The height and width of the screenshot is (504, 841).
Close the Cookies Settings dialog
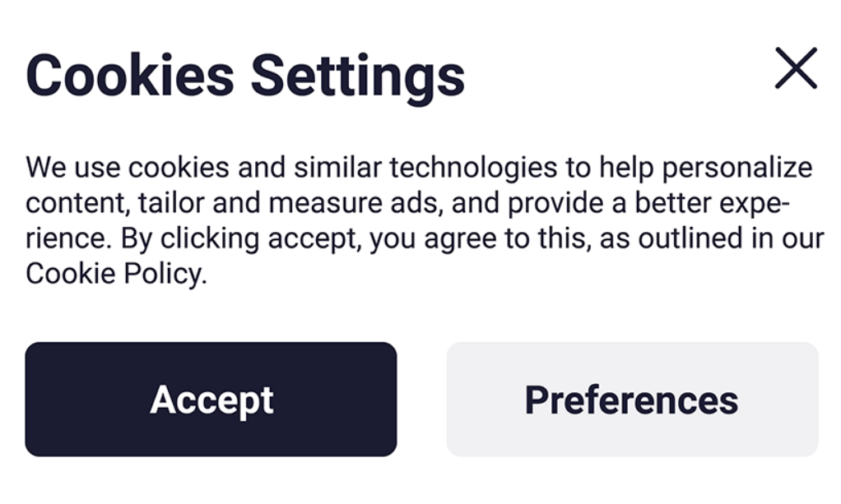click(x=796, y=68)
